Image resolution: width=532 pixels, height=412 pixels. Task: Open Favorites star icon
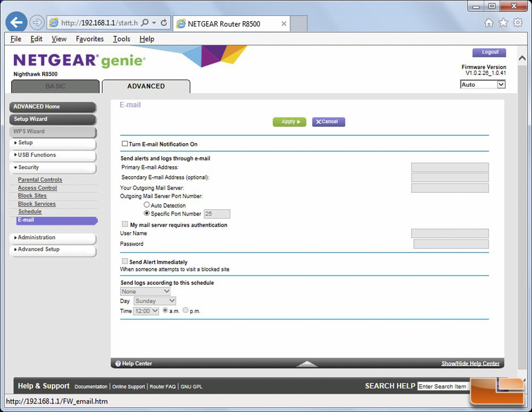click(x=503, y=23)
